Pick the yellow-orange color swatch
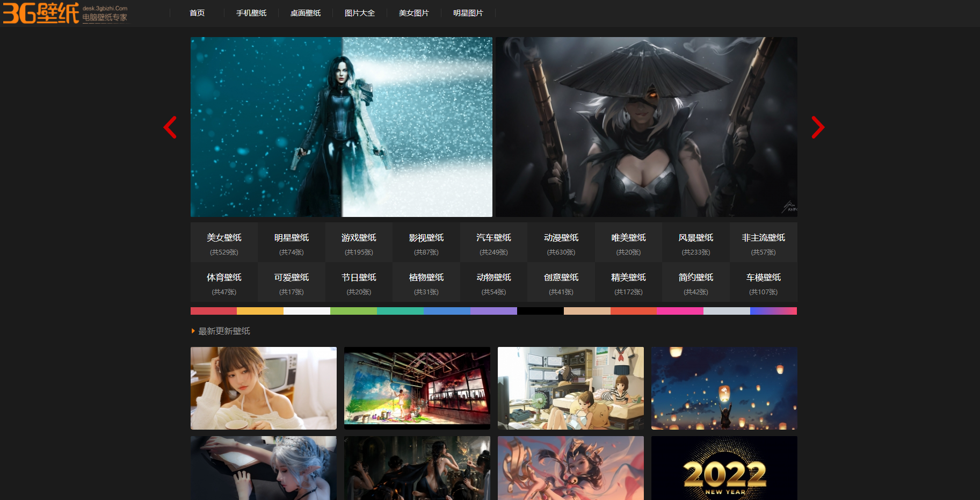Screen dimensions: 980x500 [260, 311]
